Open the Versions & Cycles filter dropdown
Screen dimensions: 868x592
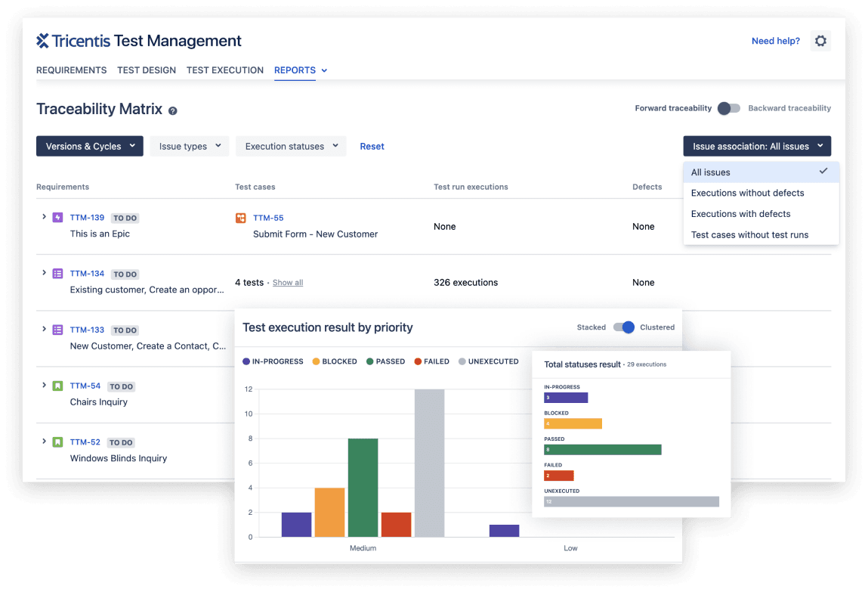coord(89,146)
